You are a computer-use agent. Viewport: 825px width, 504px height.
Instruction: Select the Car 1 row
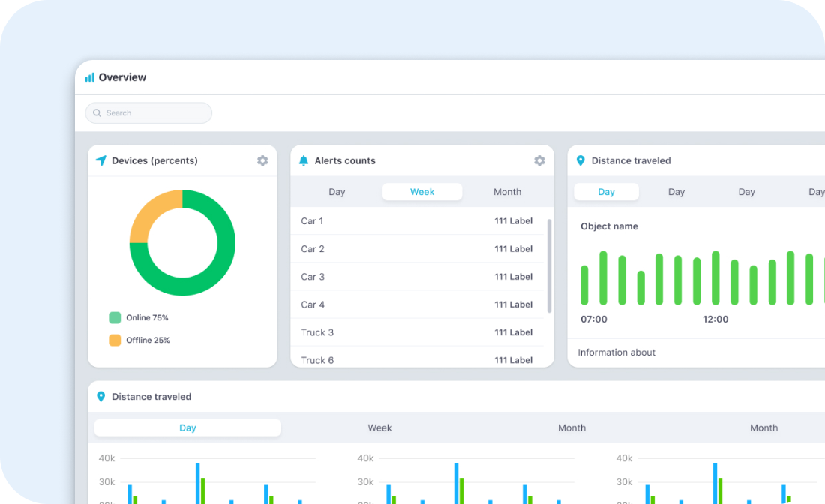416,221
